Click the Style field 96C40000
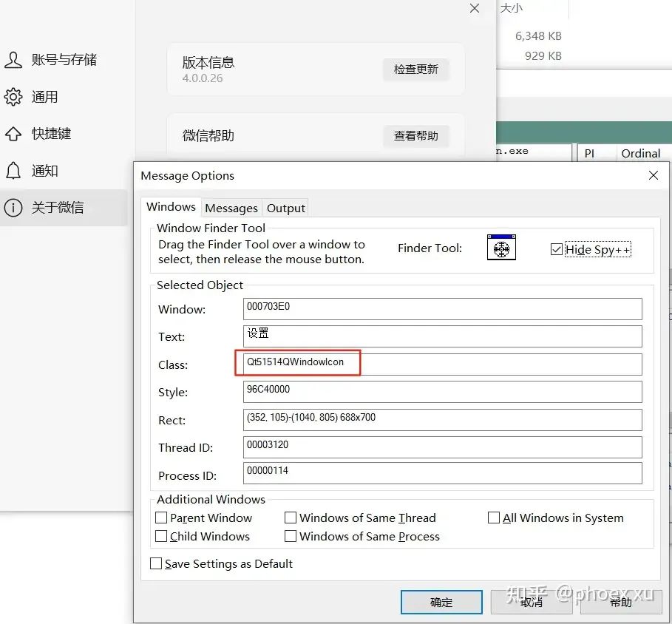This screenshot has height=624, width=672. pyautogui.click(x=443, y=392)
